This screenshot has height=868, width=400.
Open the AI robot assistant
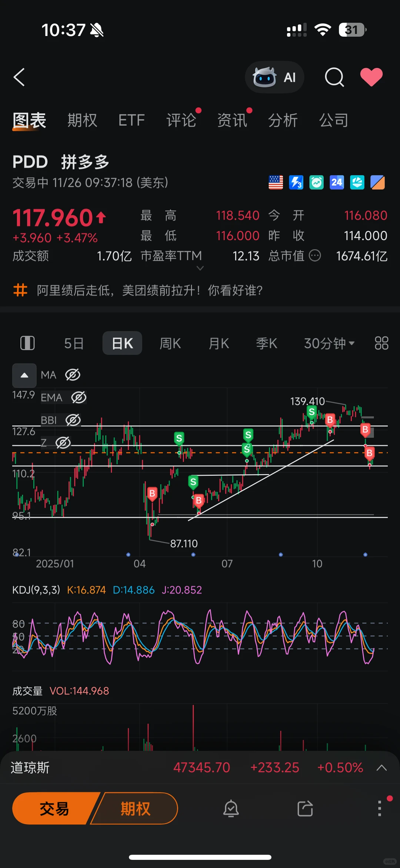[x=274, y=77]
